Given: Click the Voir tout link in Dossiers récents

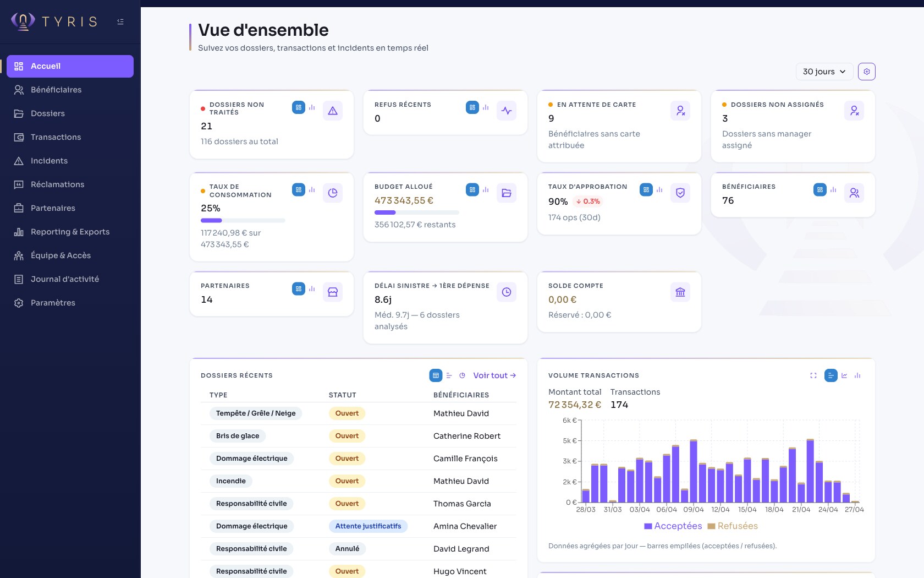Looking at the screenshot, I should pos(494,375).
